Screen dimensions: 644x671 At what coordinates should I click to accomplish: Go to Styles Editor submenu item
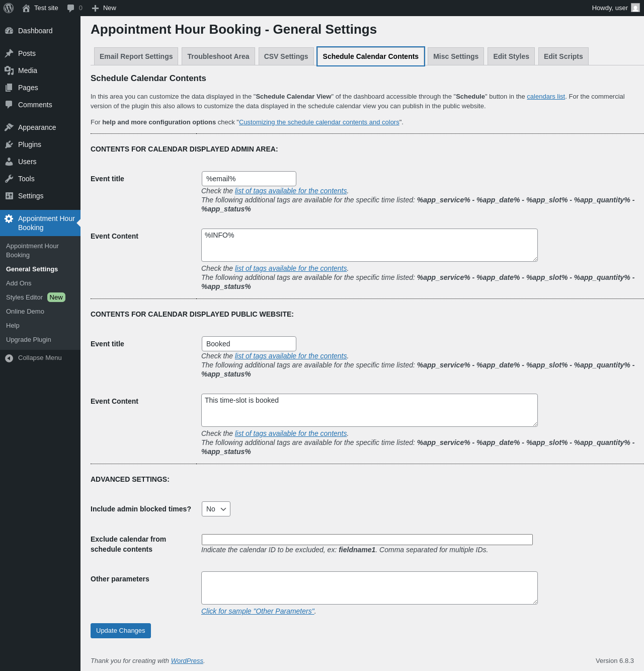(x=25, y=297)
